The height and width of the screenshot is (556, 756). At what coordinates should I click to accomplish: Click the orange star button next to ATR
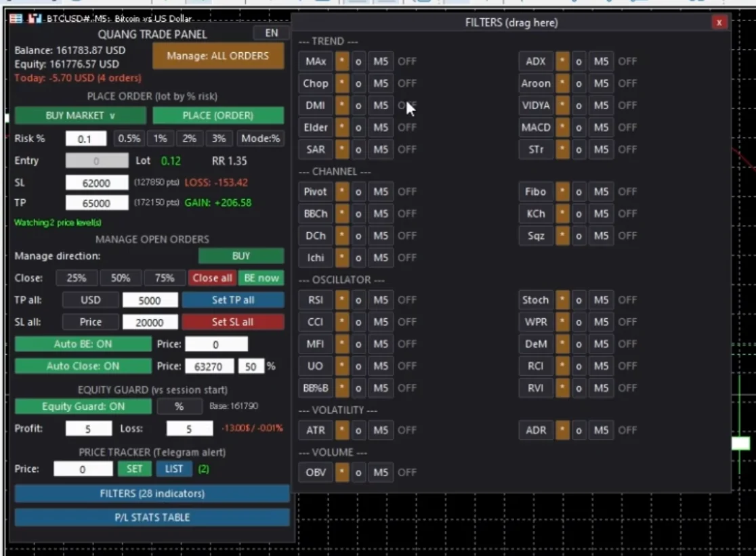[342, 430]
